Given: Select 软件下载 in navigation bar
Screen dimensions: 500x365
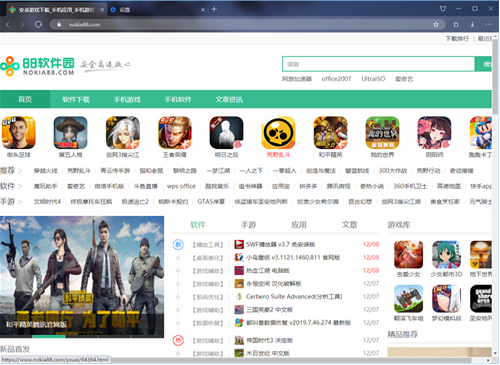Looking at the screenshot, I should pyautogui.click(x=76, y=99).
